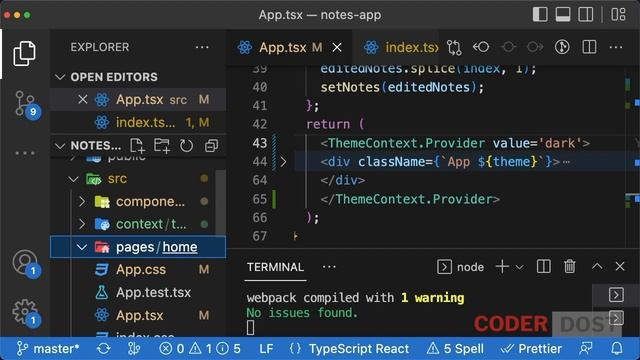Collapse the Open Editors section

(60, 77)
